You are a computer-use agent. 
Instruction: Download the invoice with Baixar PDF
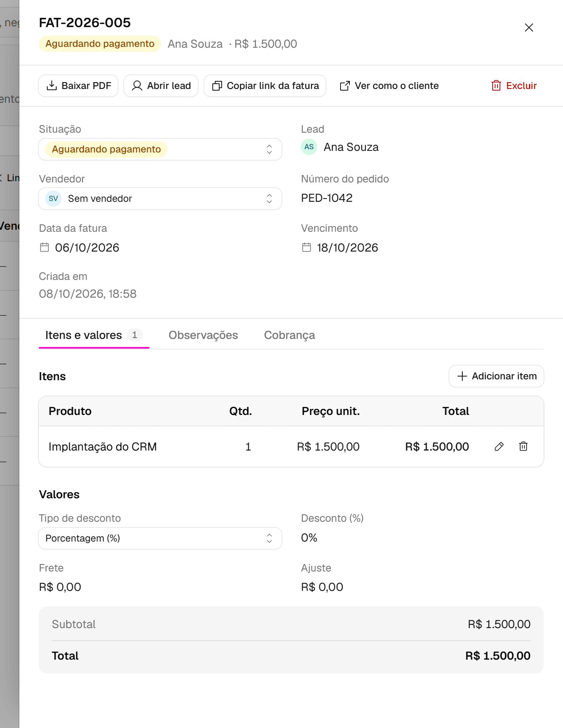click(x=78, y=86)
